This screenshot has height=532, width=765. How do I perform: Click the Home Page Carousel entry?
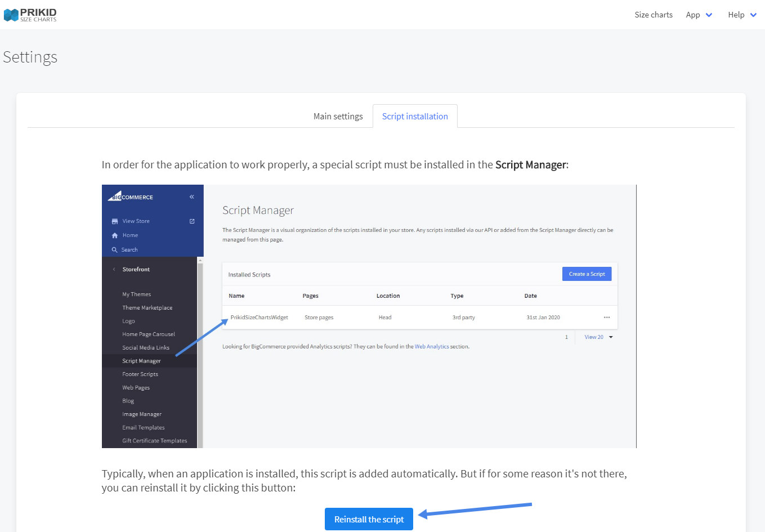tap(149, 334)
